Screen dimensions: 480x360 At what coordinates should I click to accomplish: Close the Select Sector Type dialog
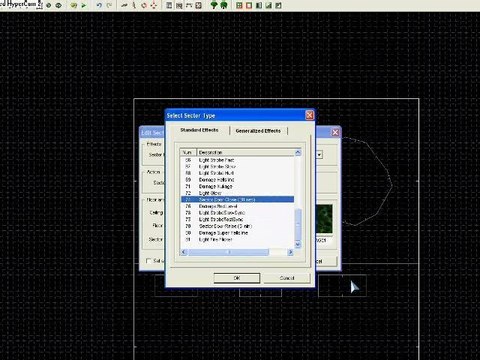pos(309,115)
